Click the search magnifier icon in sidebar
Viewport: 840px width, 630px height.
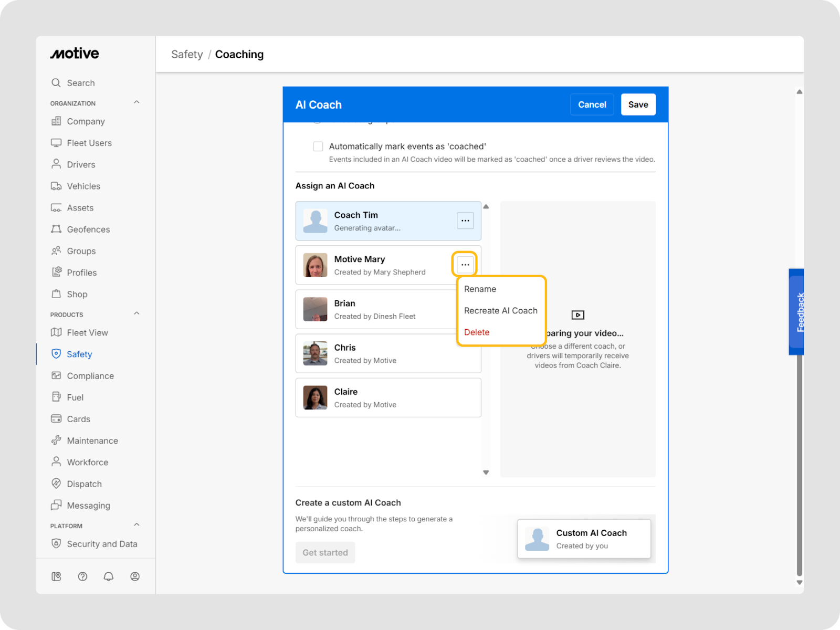[56, 83]
